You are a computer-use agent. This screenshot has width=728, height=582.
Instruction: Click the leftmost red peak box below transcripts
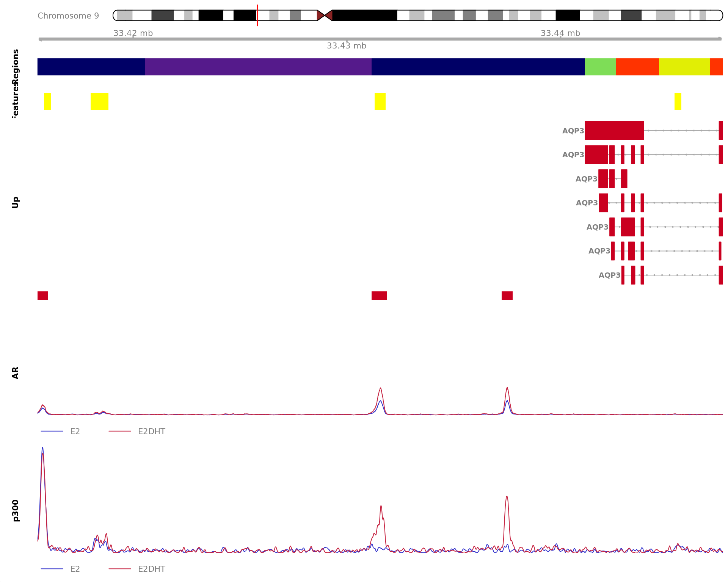[42, 296]
